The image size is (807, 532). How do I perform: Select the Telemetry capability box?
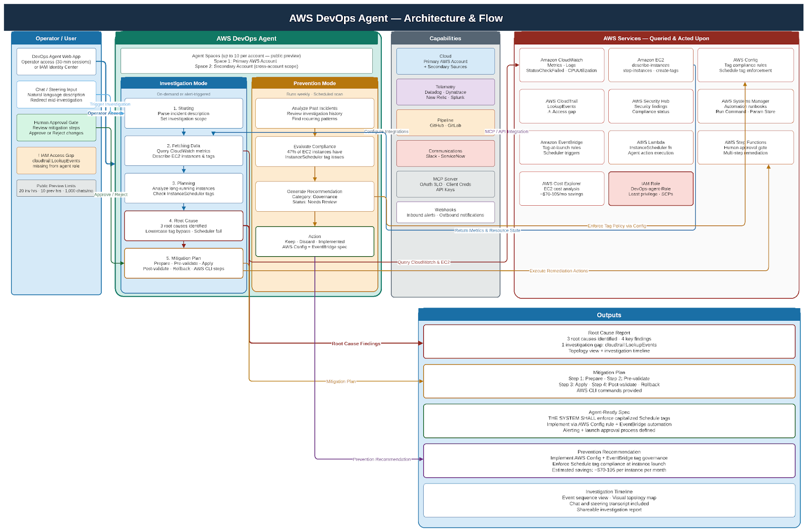pos(445,92)
